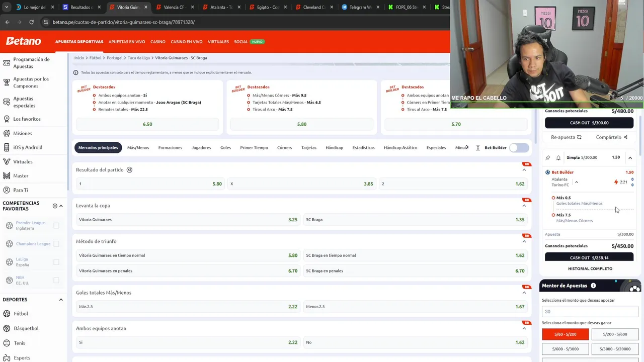644x362 pixels.
Task: Open Apuestas en Vivo menu
Action: [127, 42]
